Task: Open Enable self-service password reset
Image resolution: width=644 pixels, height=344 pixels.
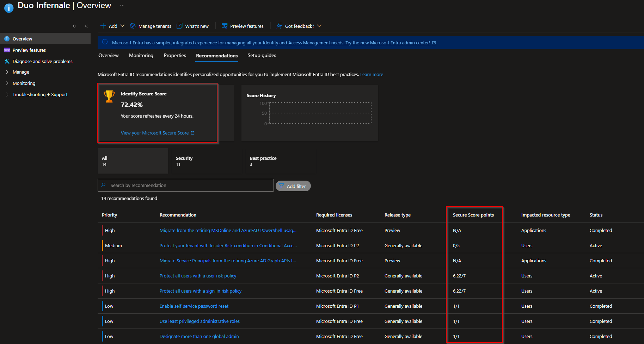Action: click(x=194, y=306)
